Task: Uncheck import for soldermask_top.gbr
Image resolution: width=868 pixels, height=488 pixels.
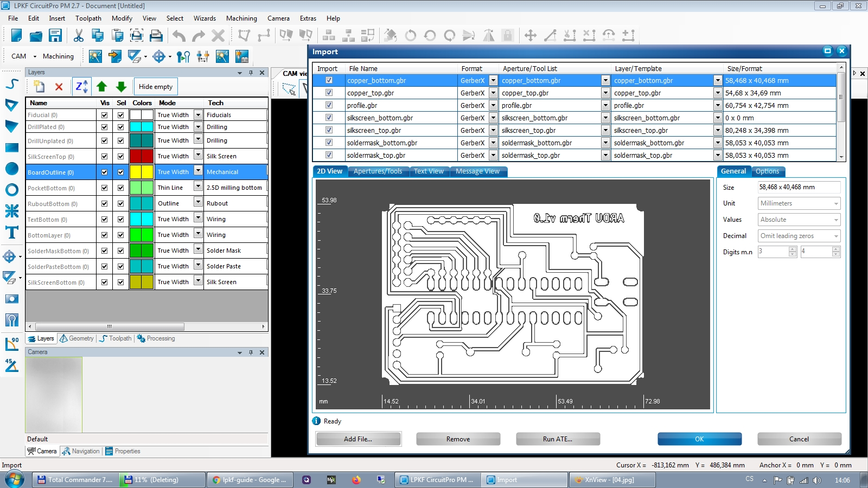Action: (x=329, y=155)
